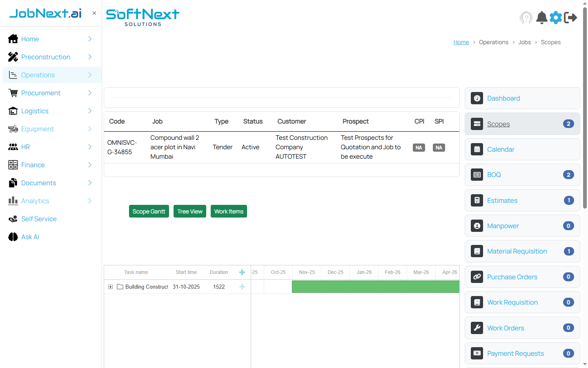Select the BOQ icon
This screenshot has width=588, height=368.
(x=477, y=175)
